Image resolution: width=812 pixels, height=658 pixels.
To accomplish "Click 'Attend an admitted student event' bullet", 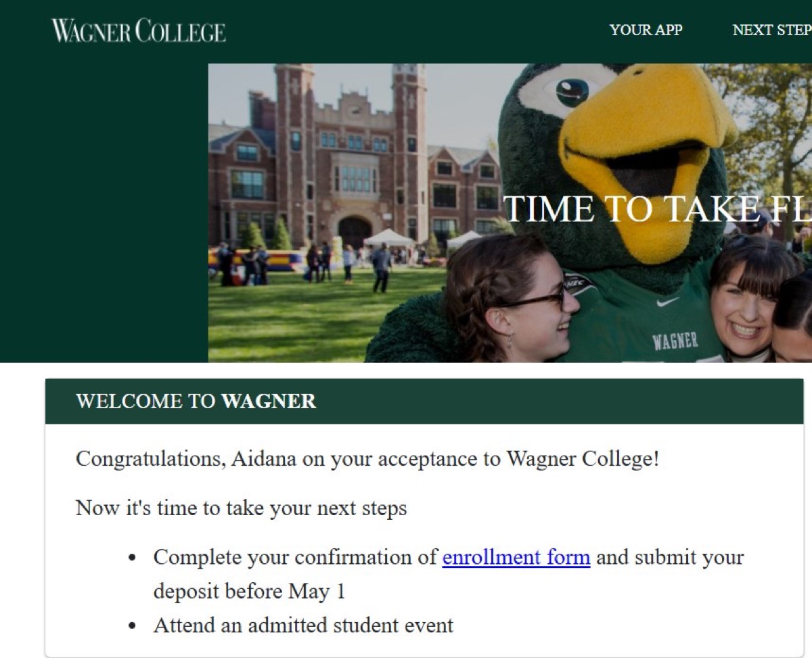I will pyautogui.click(x=303, y=625).
